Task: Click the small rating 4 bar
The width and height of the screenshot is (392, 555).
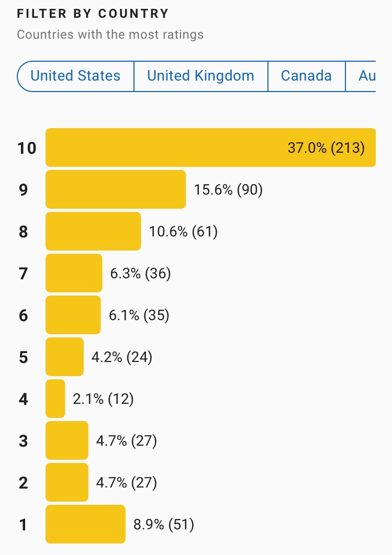Action: coord(55,399)
